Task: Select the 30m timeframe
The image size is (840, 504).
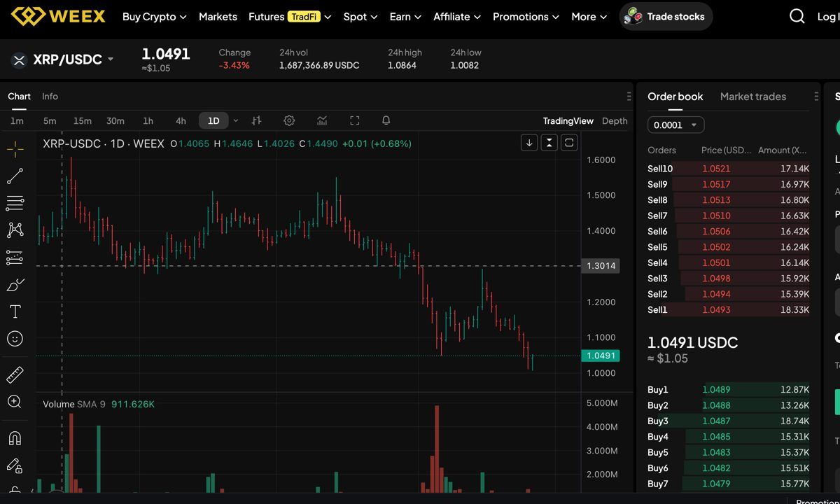Action: coord(115,121)
